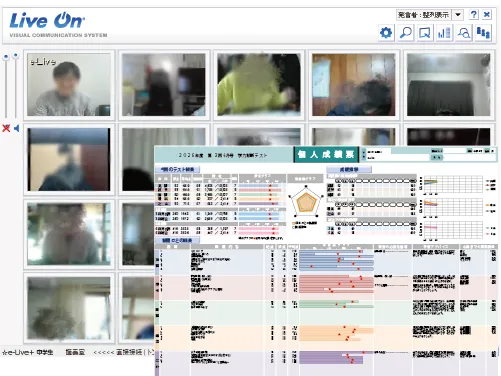501x376 pixels.
Task: Open the grade trend section tab
Action: click(x=349, y=169)
